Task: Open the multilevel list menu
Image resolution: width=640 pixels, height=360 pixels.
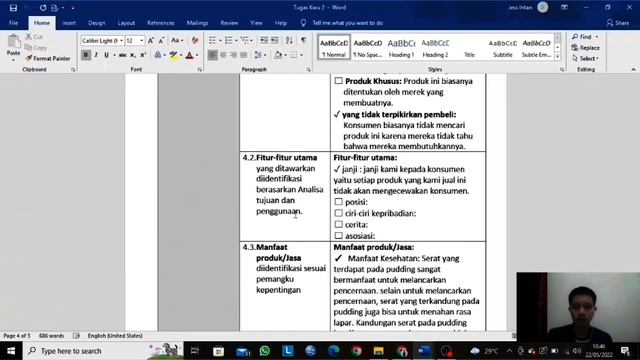Action: click(246, 40)
